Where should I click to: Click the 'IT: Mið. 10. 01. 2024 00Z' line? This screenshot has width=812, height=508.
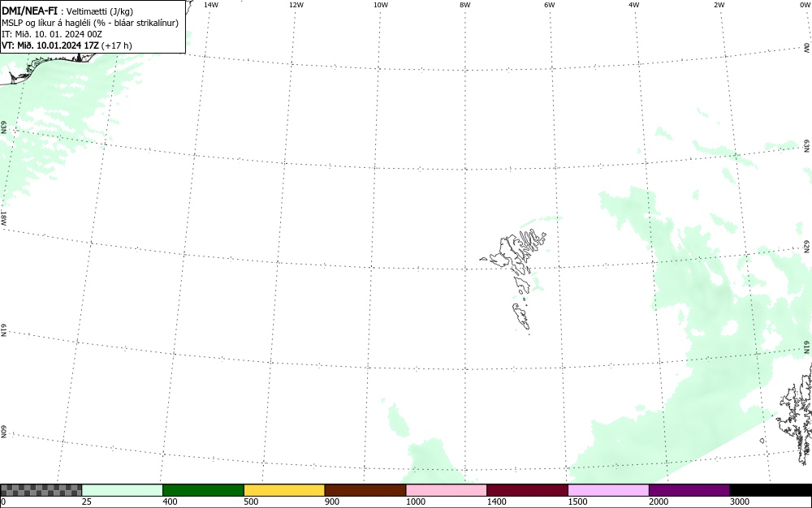tap(52, 34)
